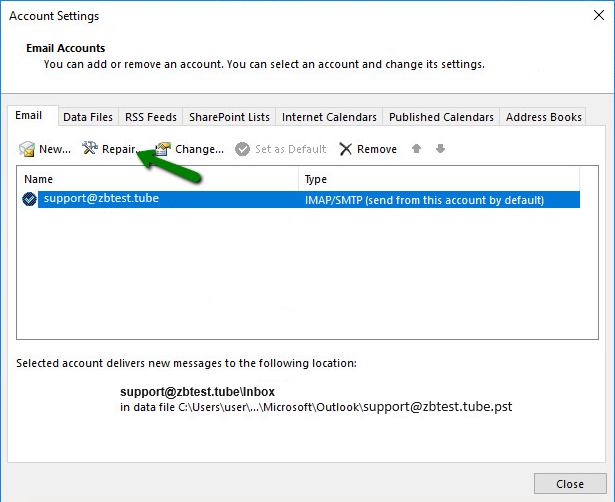Image resolution: width=615 pixels, height=502 pixels.
Task: Switch to the Data Files tab
Action: point(88,117)
